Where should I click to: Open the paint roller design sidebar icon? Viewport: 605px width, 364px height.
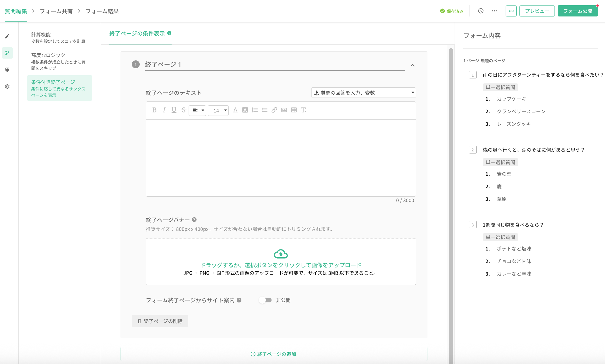[x=7, y=70]
